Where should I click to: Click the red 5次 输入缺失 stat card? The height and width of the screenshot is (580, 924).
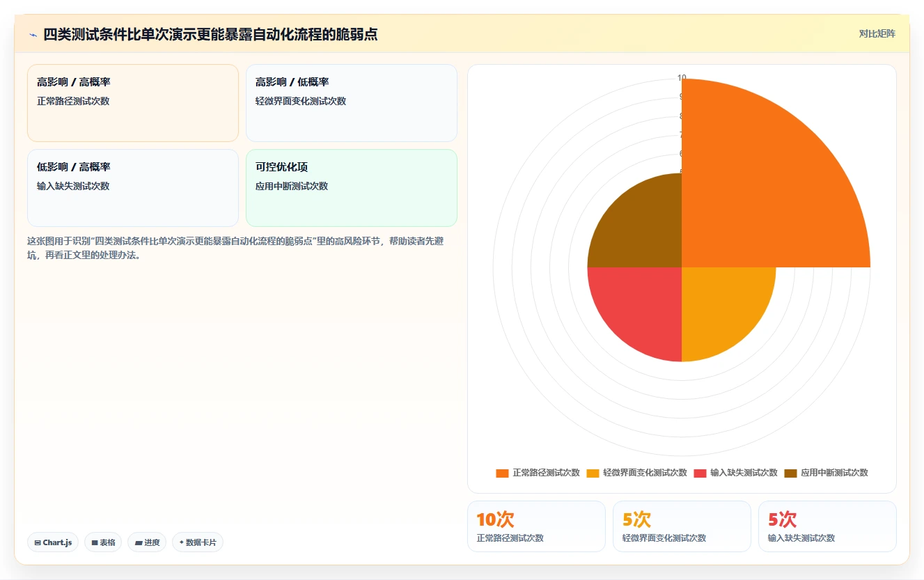click(x=827, y=526)
